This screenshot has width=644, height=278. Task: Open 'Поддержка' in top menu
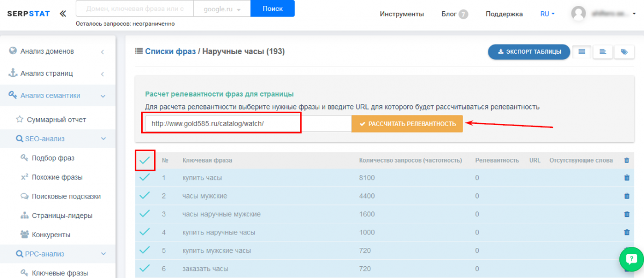click(504, 14)
